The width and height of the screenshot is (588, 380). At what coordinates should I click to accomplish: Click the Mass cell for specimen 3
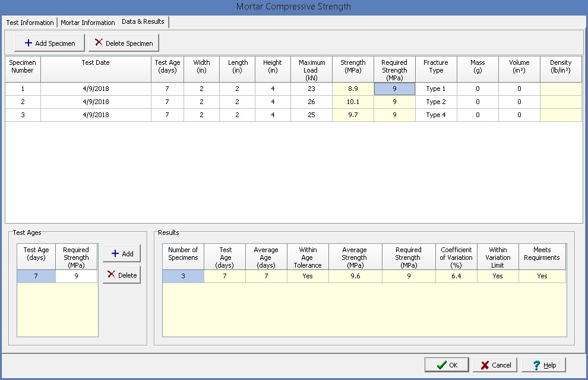(478, 115)
